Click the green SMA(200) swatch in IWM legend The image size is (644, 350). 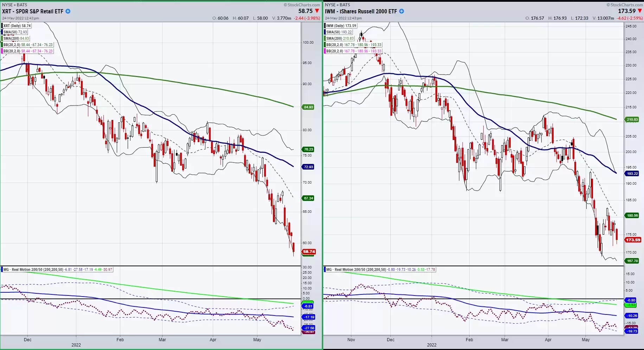tap(325, 38)
